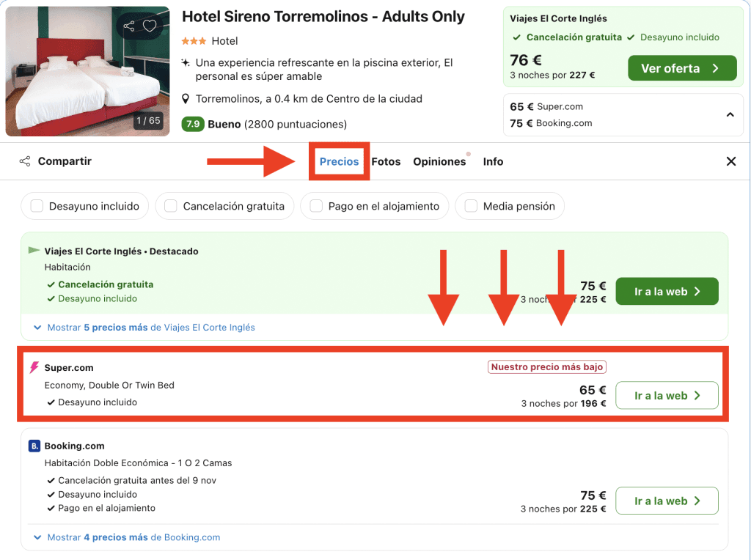Tick the Cancelación gratuita filter checkbox

pyautogui.click(x=171, y=207)
